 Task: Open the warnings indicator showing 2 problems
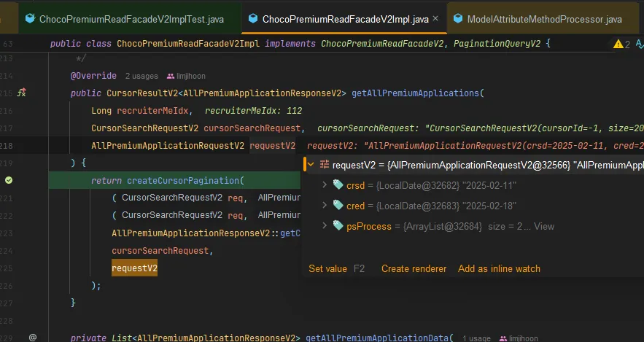621,44
